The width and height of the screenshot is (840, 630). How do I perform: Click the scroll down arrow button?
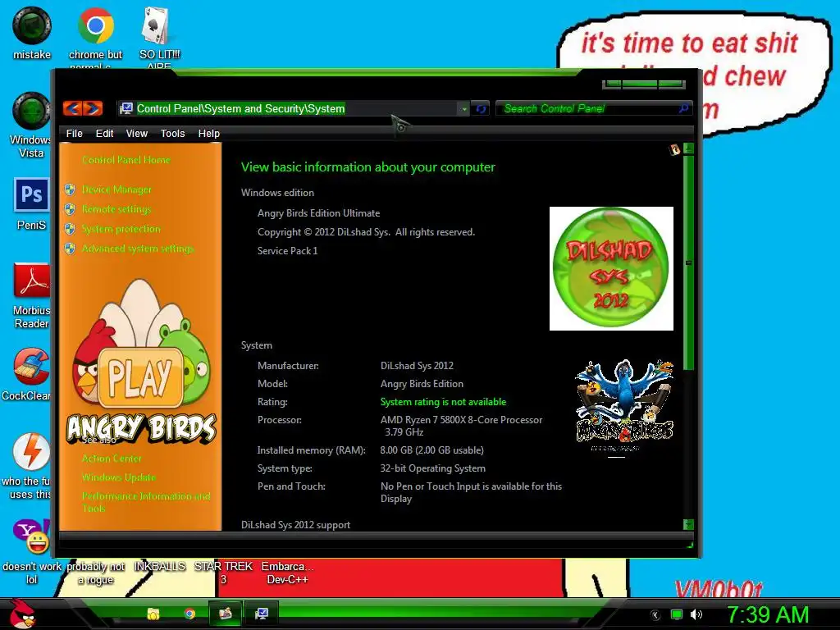point(689,524)
